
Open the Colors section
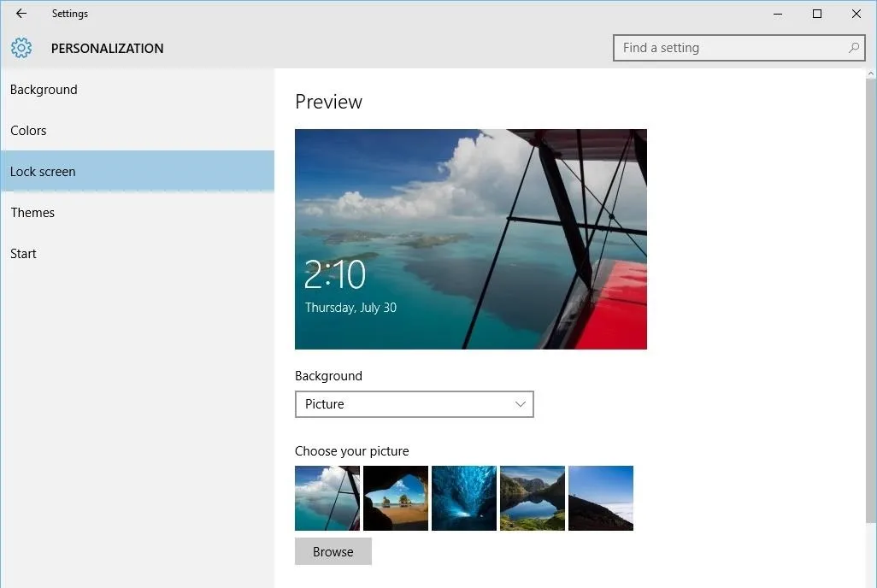click(x=28, y=131)
